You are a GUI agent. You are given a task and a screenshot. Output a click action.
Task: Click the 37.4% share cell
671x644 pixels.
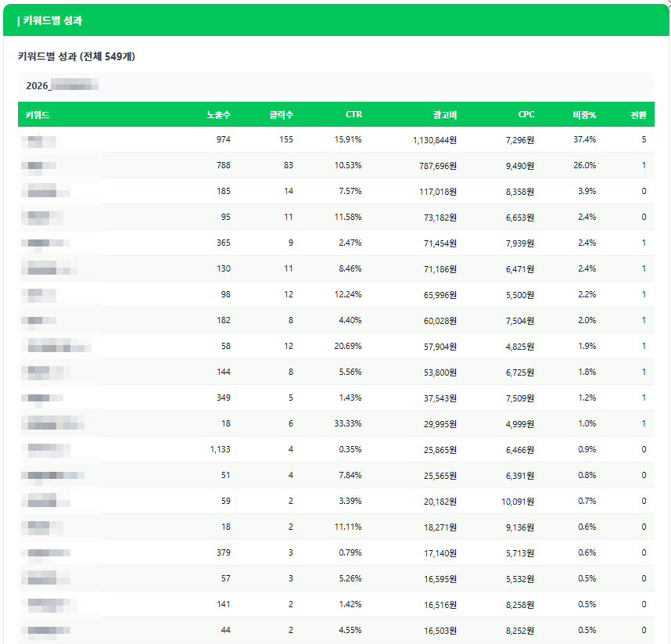click(584, 139)
